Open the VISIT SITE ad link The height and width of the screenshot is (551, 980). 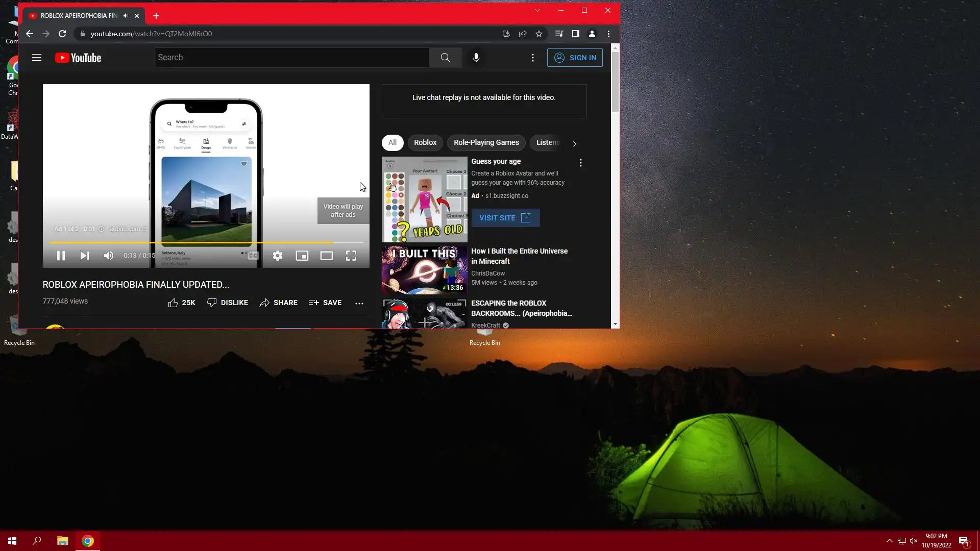[505, 218]
